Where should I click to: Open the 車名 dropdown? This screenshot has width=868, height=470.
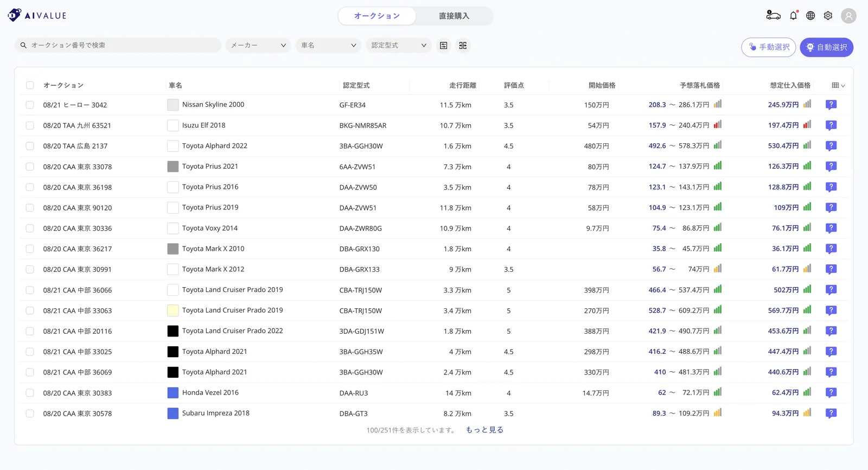(329, 46)
